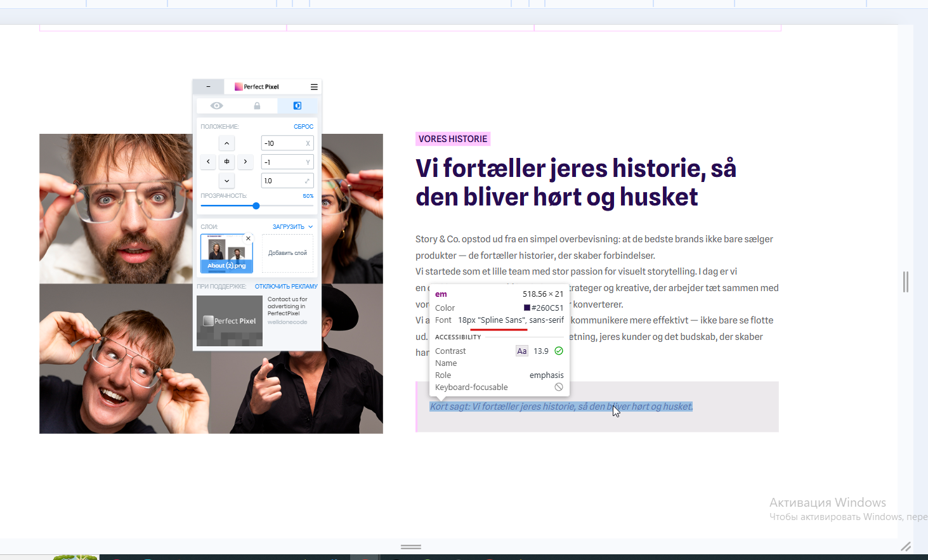Click the team photo collage image
928x560 pixels.
click(211, 283)
